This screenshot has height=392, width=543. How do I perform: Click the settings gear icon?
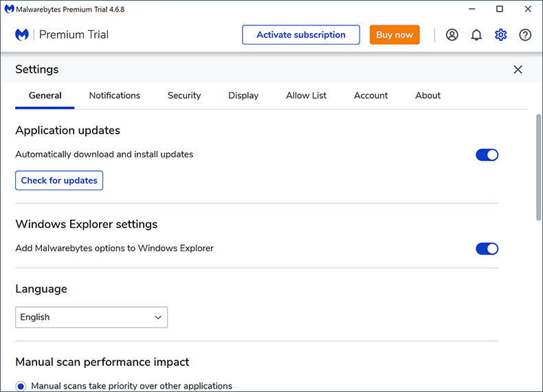tap(500, 34)
